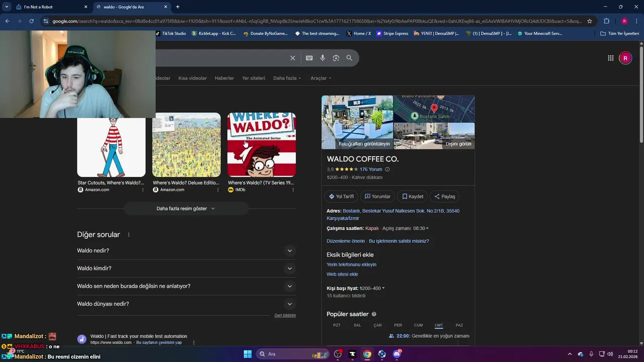
Task: Open the Tüm Yer İşaretleri bookmarks folder
Action: [x=620, y=34]
